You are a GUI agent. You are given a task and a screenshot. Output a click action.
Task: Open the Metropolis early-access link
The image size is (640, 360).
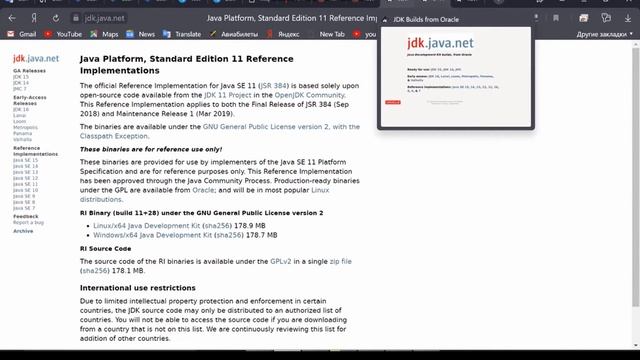point(25,127)
